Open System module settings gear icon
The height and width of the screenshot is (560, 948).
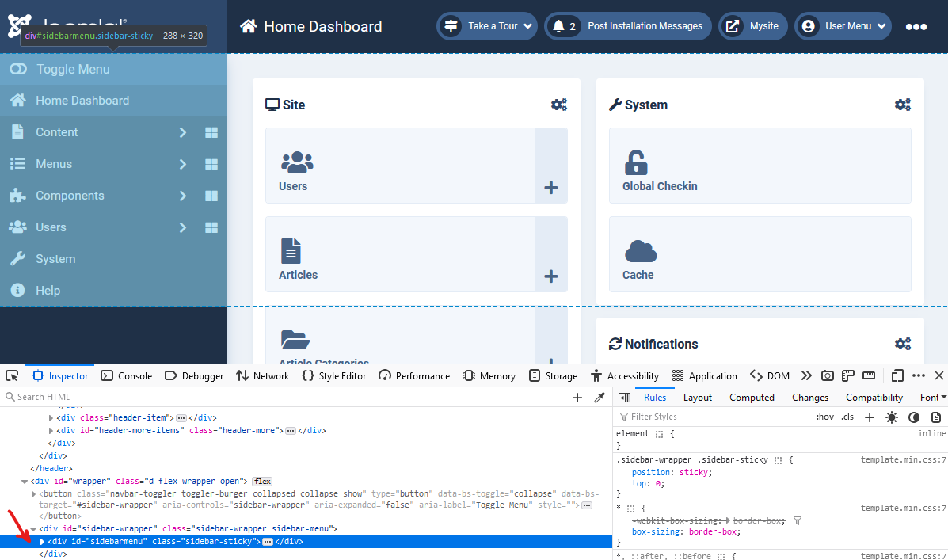point(903,105)
